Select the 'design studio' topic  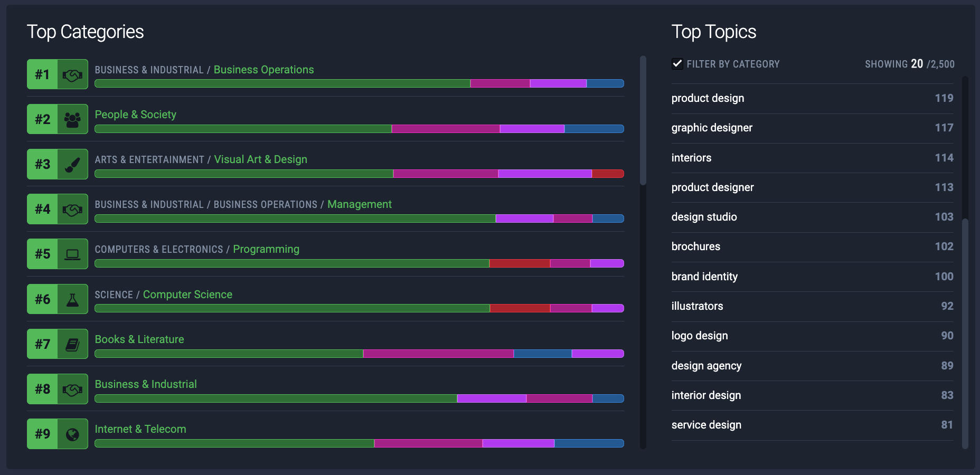tap(704, 217)
